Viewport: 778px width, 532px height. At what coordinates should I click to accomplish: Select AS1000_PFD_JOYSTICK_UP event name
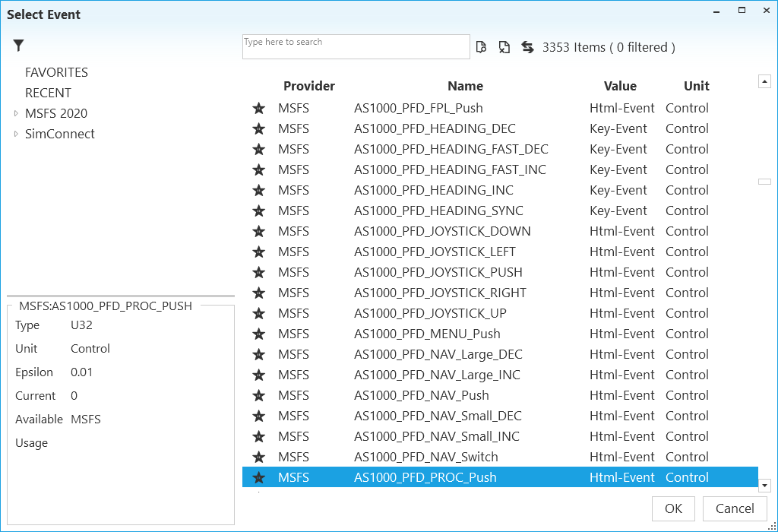(x=430, y=314)
